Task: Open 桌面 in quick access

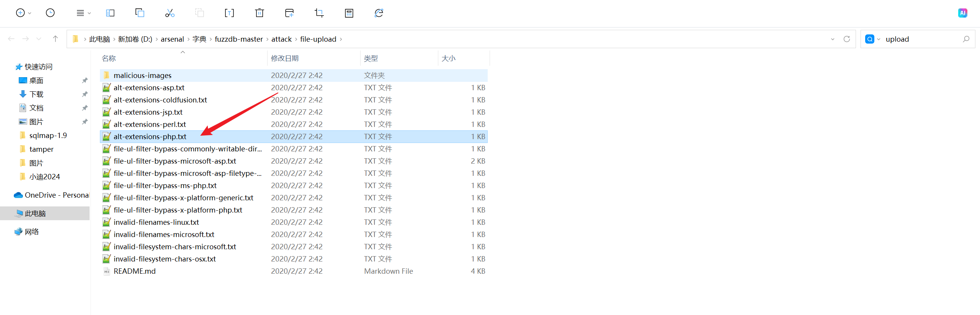Action: [36, 80]
